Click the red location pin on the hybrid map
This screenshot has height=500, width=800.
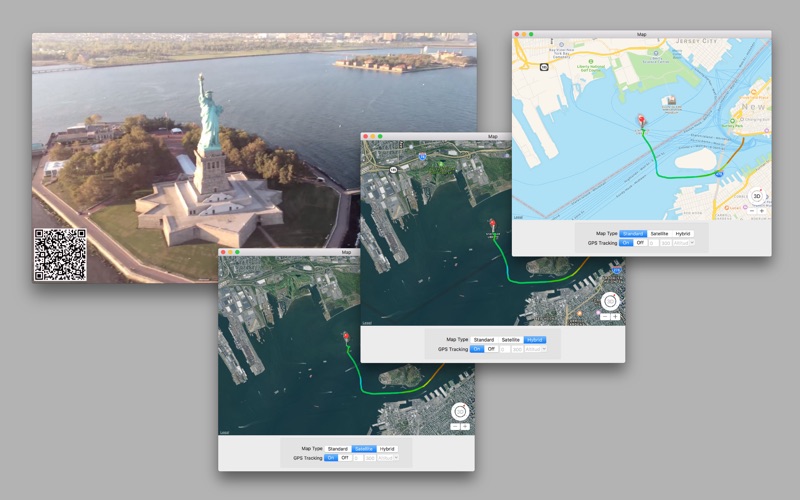pos(492,224)
